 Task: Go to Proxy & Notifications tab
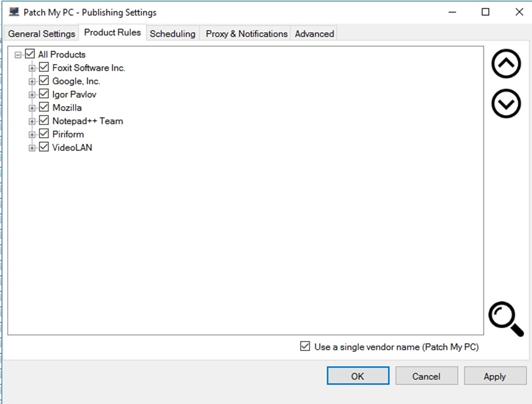coord(247,33)
